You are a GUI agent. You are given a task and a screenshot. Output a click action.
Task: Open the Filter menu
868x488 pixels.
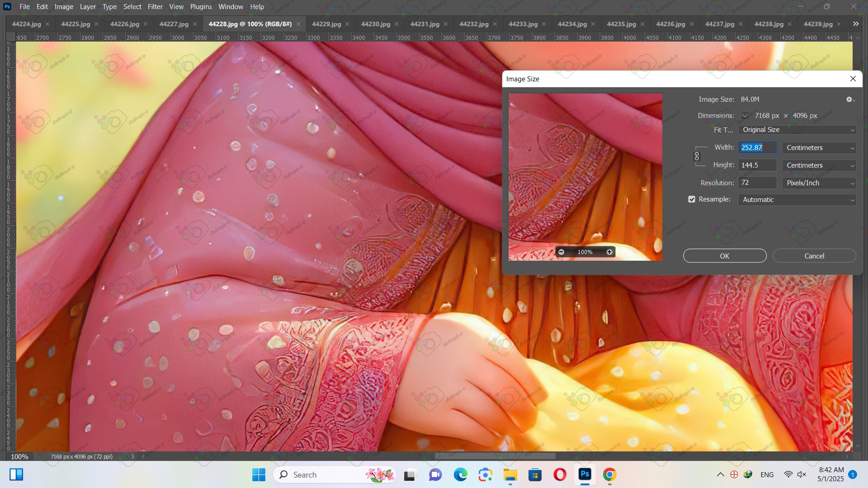pos(155,7)
